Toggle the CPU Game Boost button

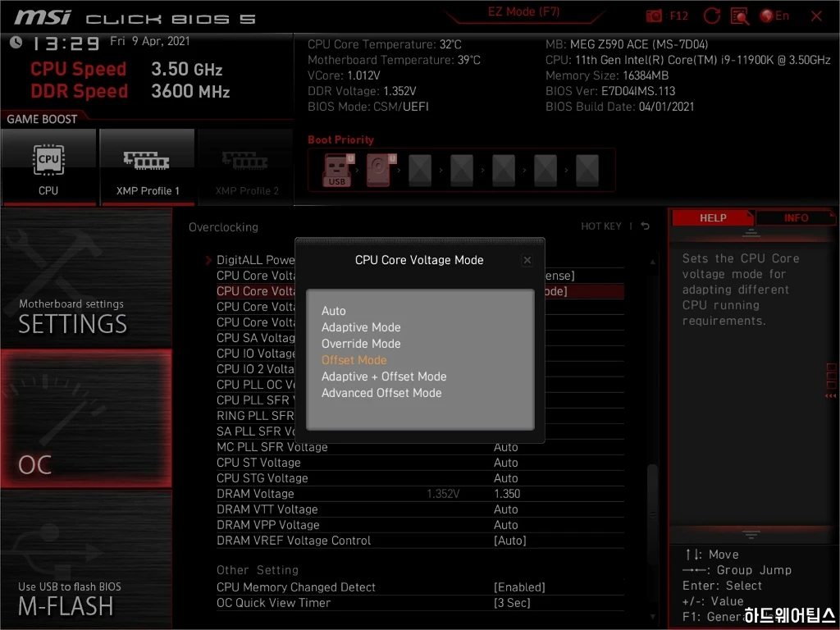48,167
